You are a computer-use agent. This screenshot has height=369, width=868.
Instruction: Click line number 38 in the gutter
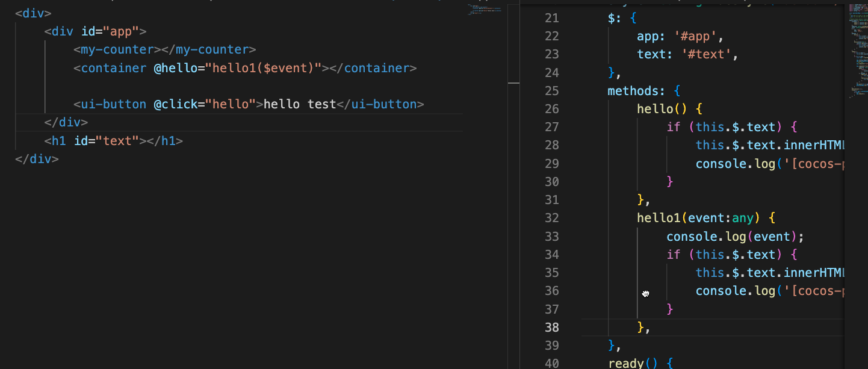pyautogui.click(x=551, y=327)
